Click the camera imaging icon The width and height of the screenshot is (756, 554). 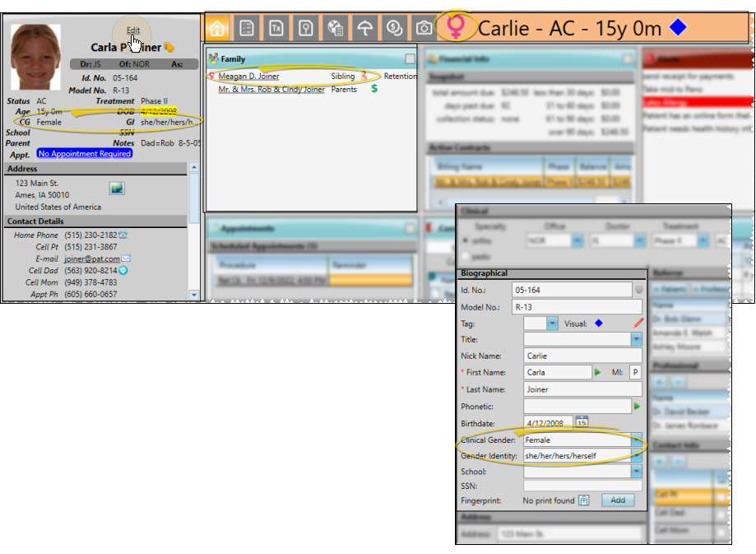[424, 28]
